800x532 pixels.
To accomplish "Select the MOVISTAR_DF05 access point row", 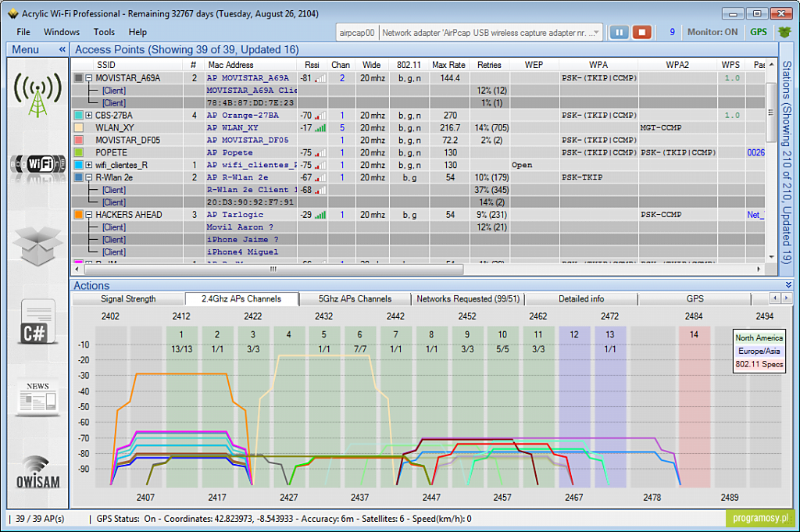I will coord(419,140).
